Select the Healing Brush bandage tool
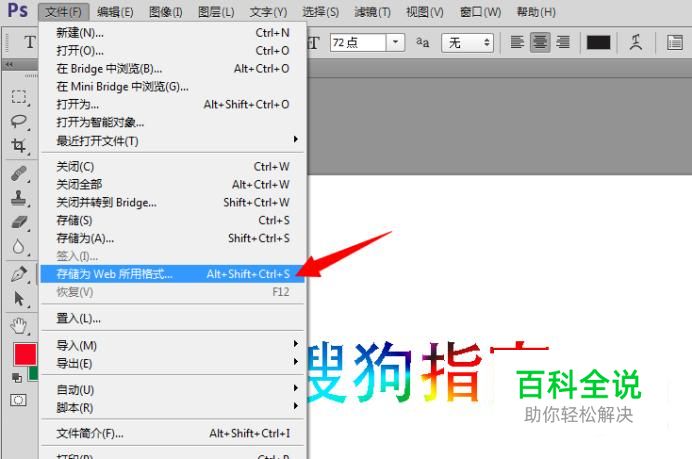692x459 pixels. [19, 173]
